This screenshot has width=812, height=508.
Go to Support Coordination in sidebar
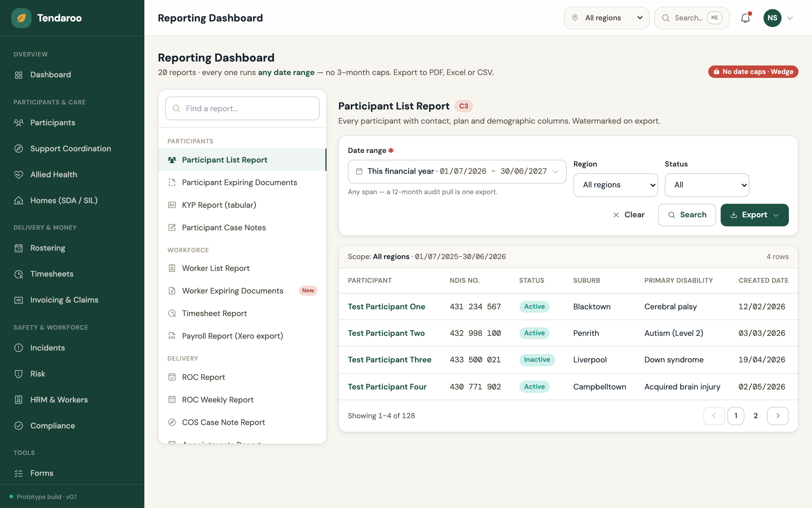click(72, 148)
